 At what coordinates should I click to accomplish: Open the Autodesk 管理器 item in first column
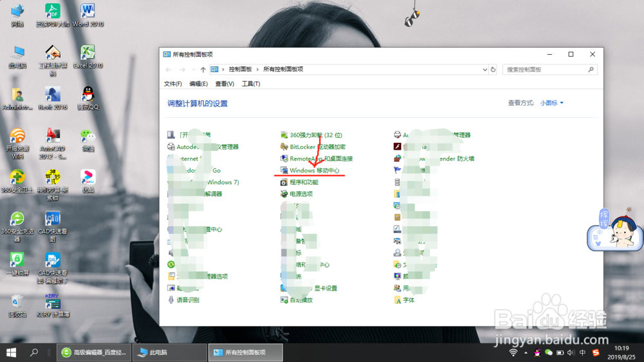point(203,147)
